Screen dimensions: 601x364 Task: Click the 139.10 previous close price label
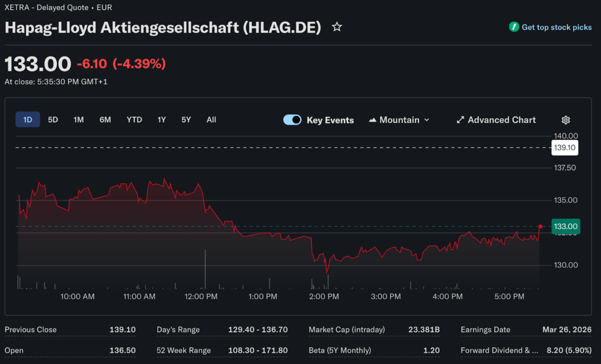pos(565,148)
